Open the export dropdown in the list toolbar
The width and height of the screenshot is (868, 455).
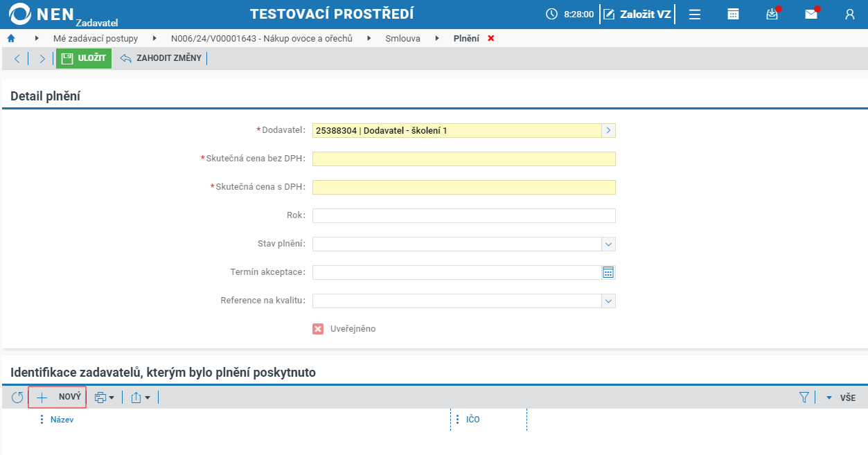pos(141,398)
